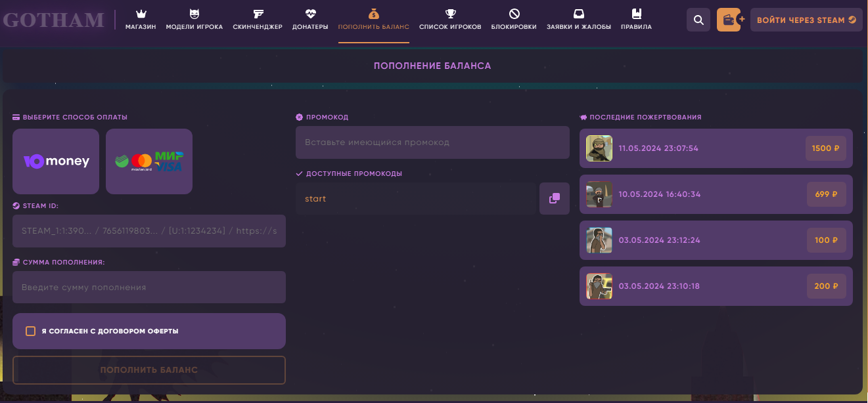868x403 pixels.
Task: Click the Steam ID input field
Action: pos(149,231)
